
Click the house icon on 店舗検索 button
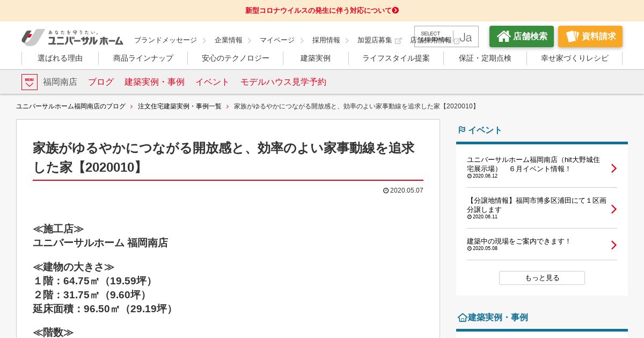click(x=503, y=36)
